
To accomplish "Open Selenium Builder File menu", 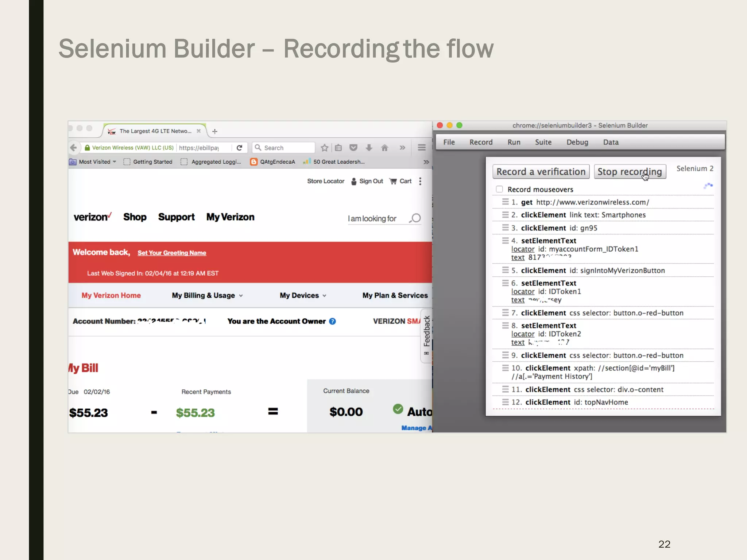I will point(449,142).
